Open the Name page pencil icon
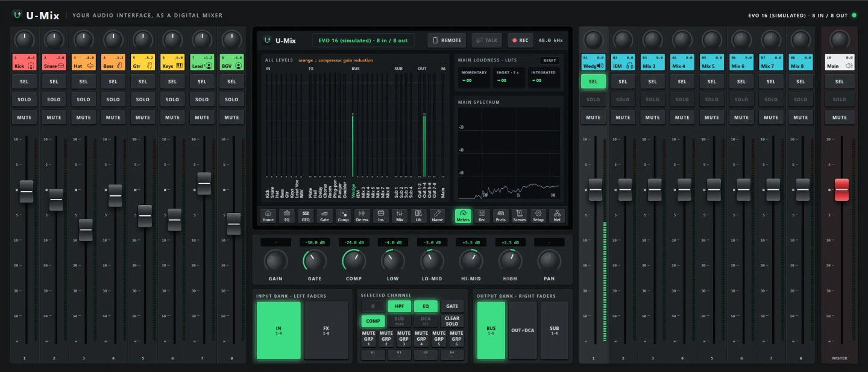The height and width of the screenshot is (372, 868). (437, 216)
